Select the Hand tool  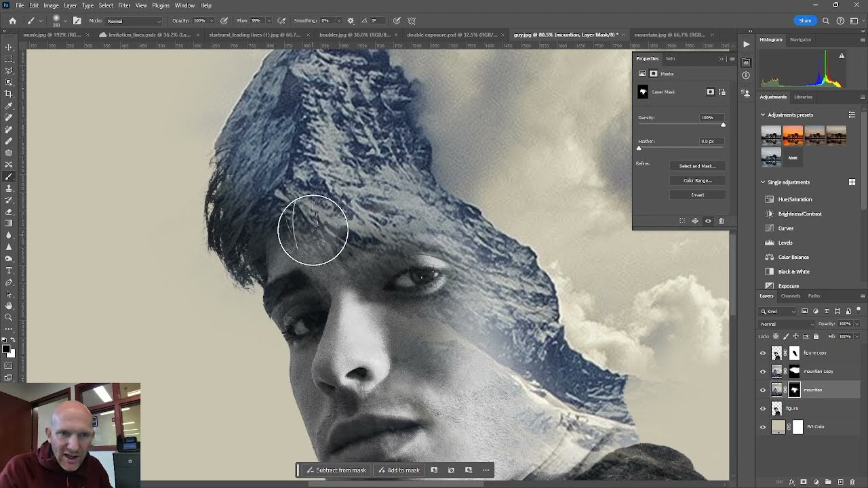[9, 306]
